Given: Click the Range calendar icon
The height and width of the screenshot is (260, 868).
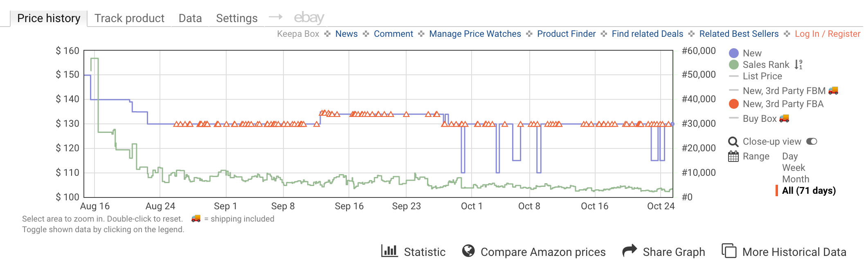Looking at the screenshot, I should pyautogui.click(x=733, y=157).
